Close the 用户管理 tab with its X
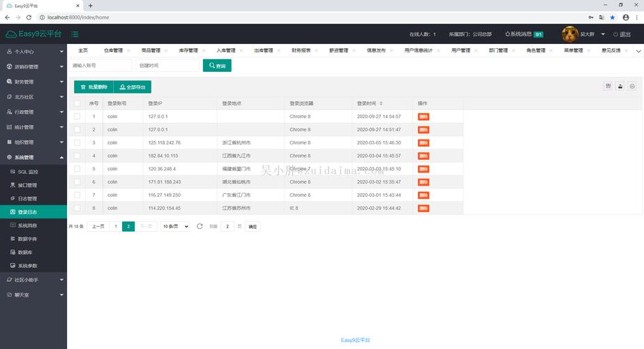This screenshot has width=644, height=349. (x=476, y=50)
